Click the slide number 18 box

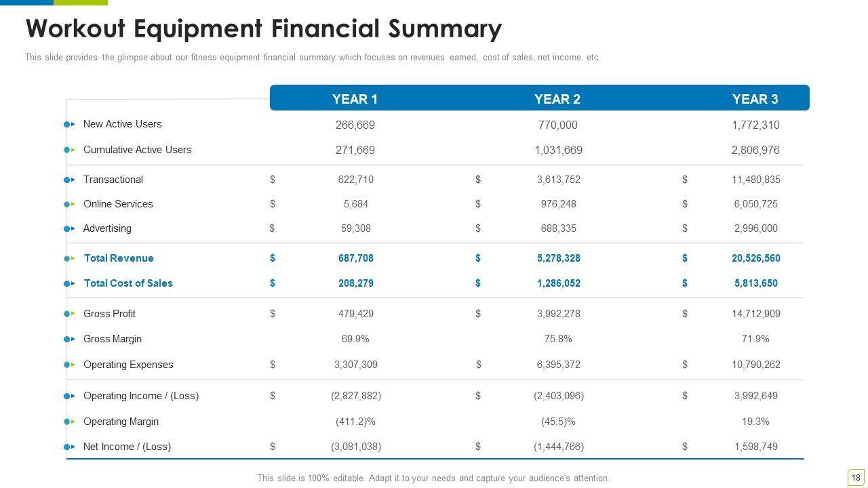click(856, 478)
